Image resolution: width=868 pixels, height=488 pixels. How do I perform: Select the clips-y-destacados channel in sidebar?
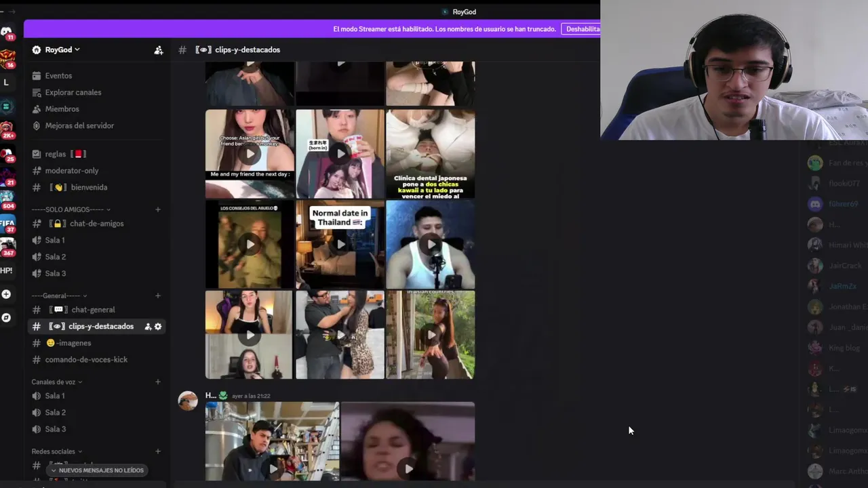(97, 326)
